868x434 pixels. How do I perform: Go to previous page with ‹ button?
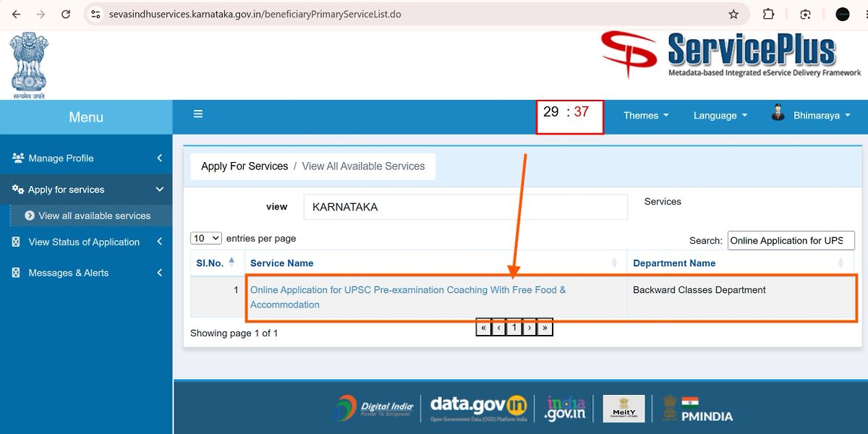498,328
